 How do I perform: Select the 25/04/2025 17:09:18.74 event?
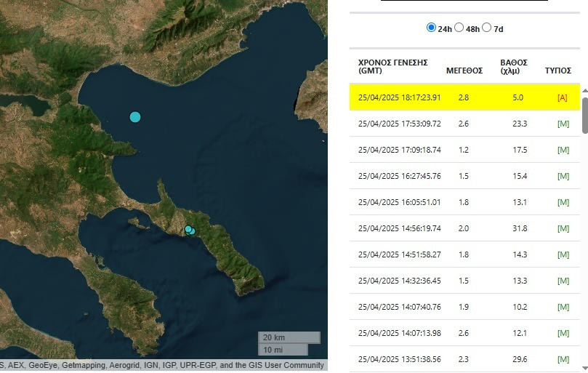pos(464,150)
